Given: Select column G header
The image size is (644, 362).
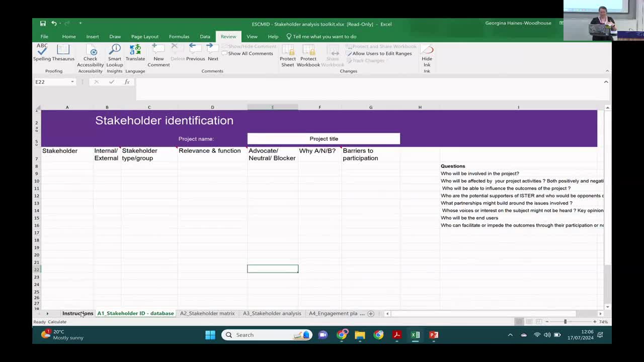Looking at the screenshot, I should pos(371,107).
